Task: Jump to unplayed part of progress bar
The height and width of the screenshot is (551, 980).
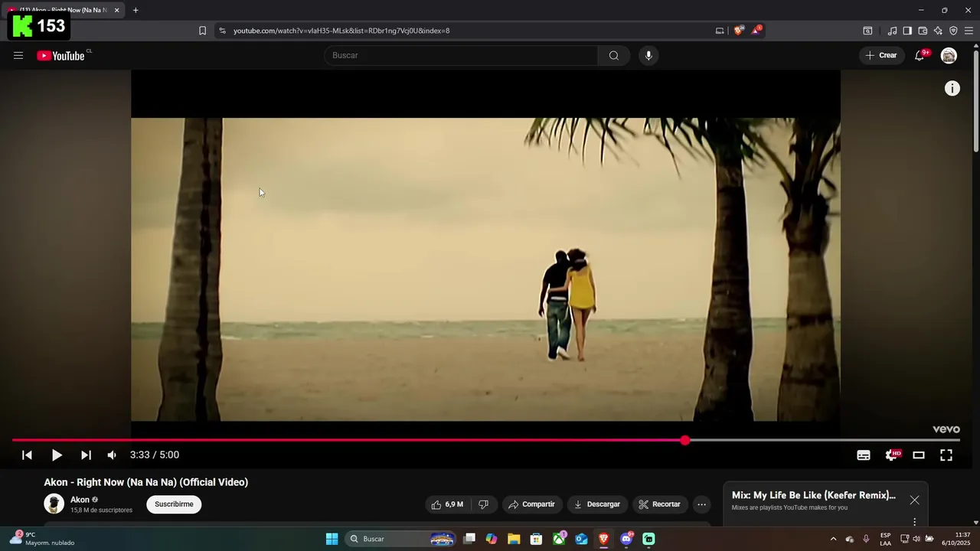Action: [x=825, y=440]
